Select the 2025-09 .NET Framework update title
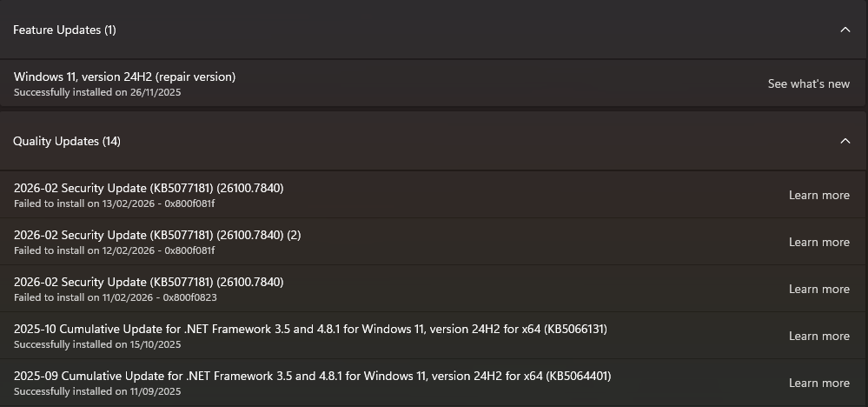868x407 pixels. click(312, 376)
